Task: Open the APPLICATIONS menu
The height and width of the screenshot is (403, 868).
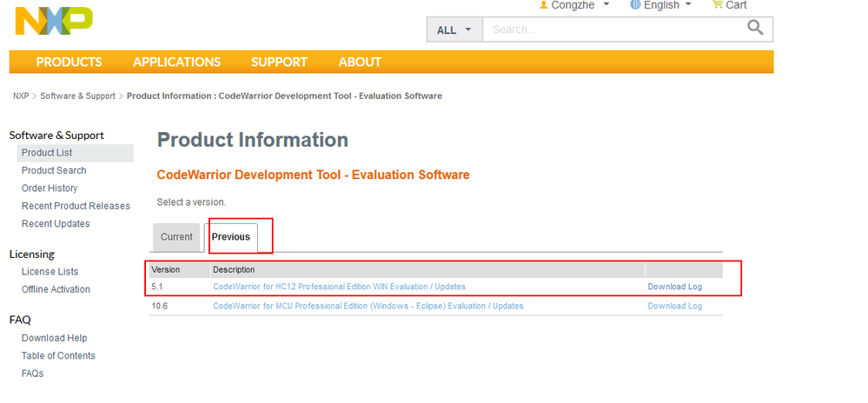Action: tap(176, 62)
